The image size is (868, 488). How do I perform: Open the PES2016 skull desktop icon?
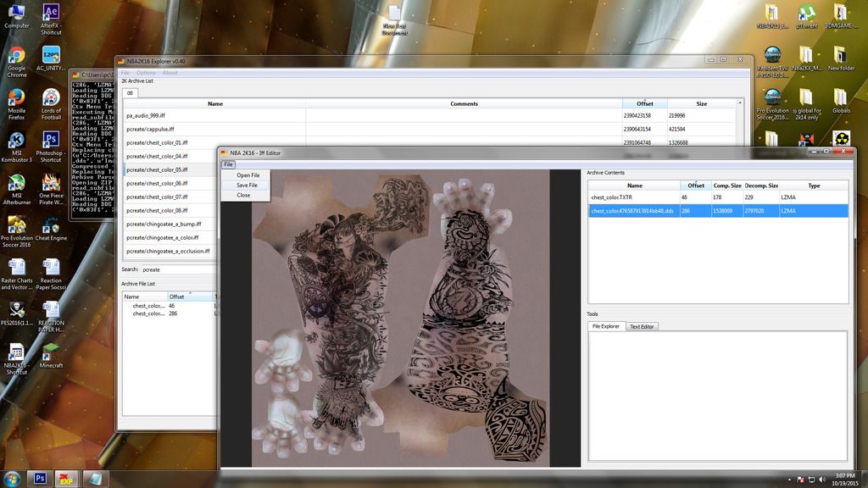[17, 313]
